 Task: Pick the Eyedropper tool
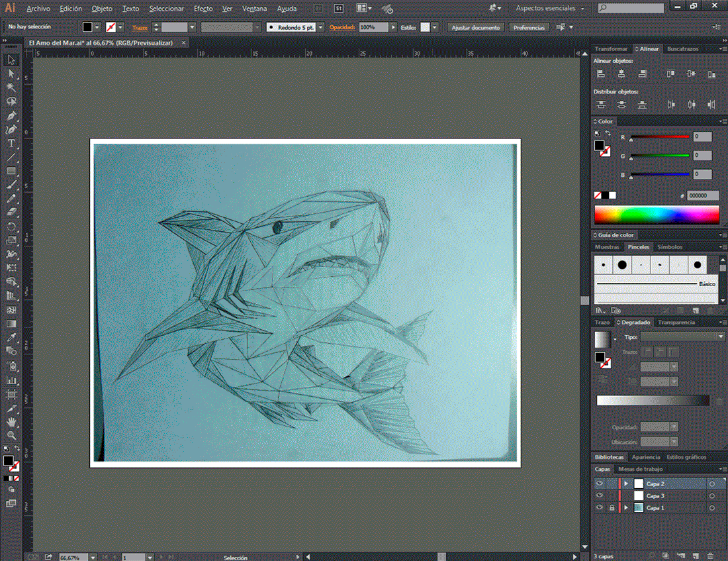(11, 337)
